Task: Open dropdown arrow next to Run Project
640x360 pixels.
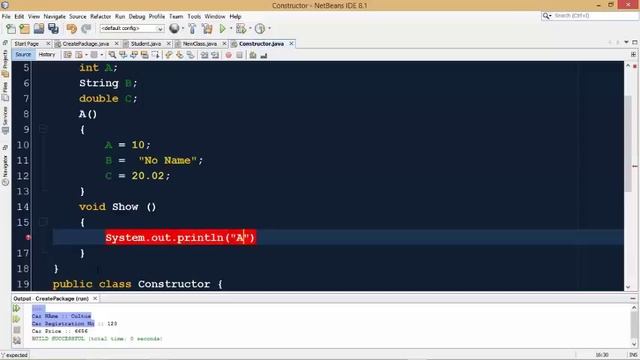Action: coord(231,29)
